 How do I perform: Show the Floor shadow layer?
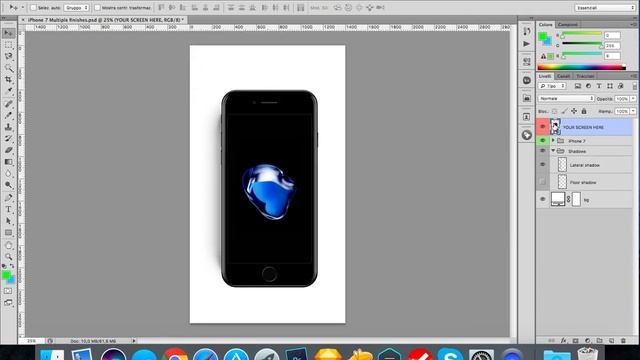click(x=542, y=182)
